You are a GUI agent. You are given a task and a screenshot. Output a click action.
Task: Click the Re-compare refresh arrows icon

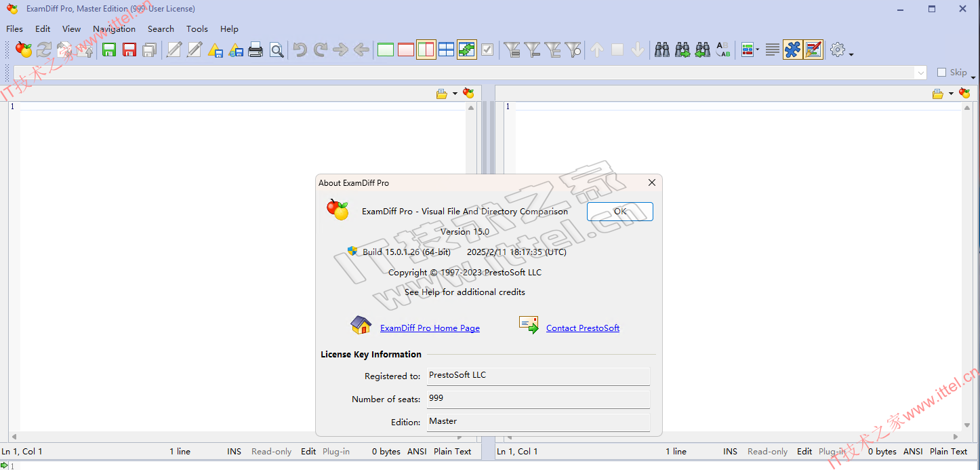click(44, 50)
